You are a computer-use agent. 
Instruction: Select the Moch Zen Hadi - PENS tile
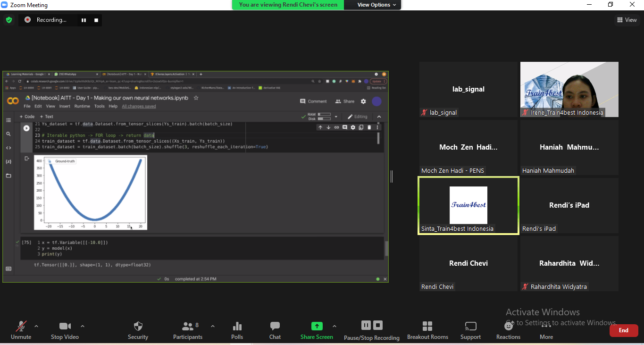(x=468, y=147)
